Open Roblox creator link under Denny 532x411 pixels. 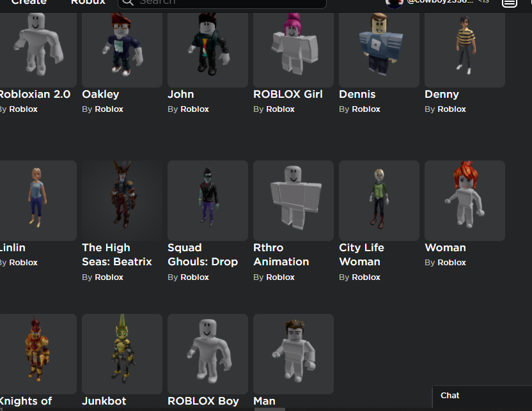[451, 109]
